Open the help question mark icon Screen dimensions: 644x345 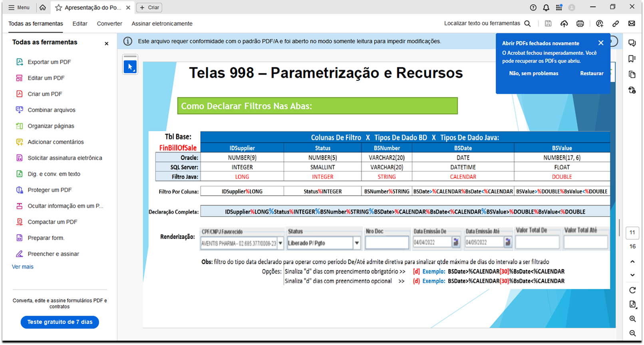[533, 8]
